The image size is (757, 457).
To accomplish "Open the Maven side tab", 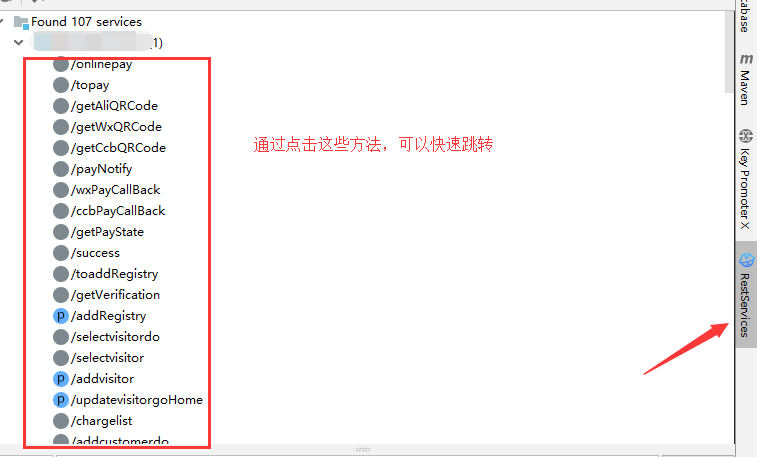I will pos(746,79).
